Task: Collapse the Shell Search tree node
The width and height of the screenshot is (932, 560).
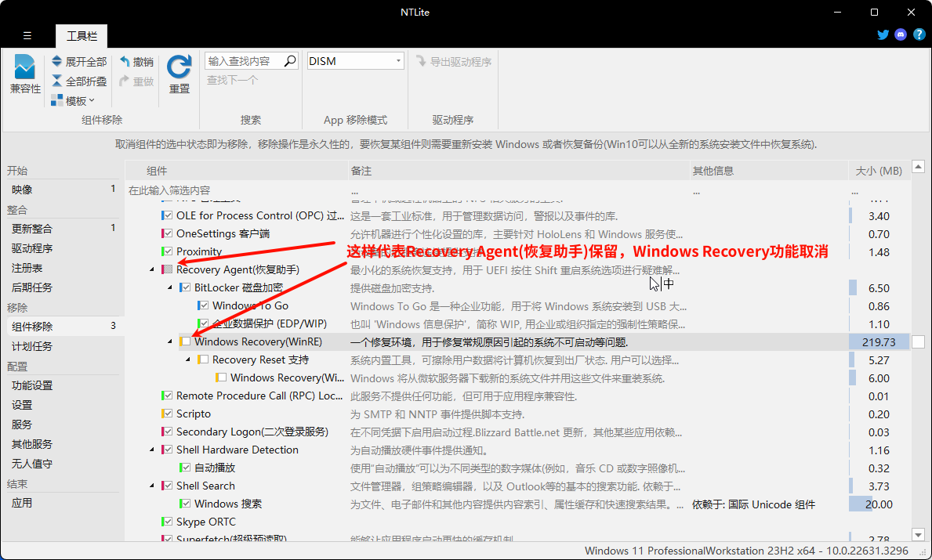Action: click(x=152, y=485)
